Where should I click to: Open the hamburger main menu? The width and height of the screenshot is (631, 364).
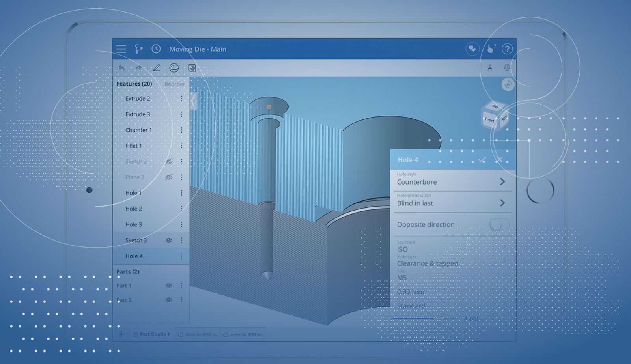coord(121,49)
